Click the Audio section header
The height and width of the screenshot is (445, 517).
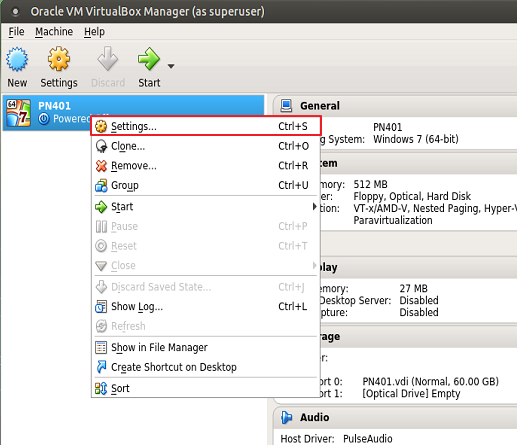pyautogui.click(x=395, y=417)
